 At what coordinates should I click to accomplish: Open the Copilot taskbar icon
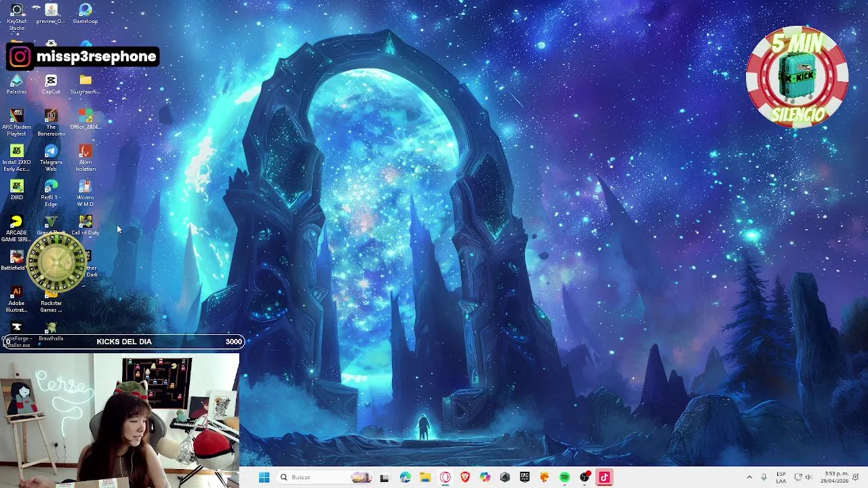(x=485, y=477)
